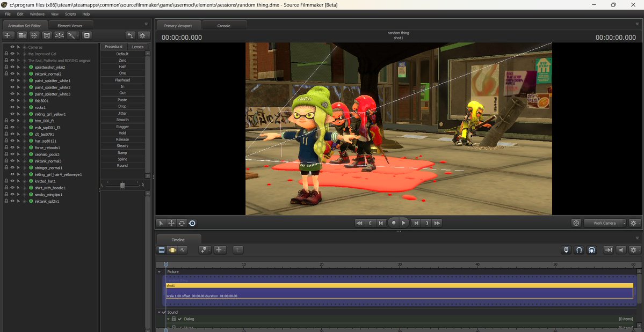Toggle the mouse snap icon in Timeline

coord(566,249)
